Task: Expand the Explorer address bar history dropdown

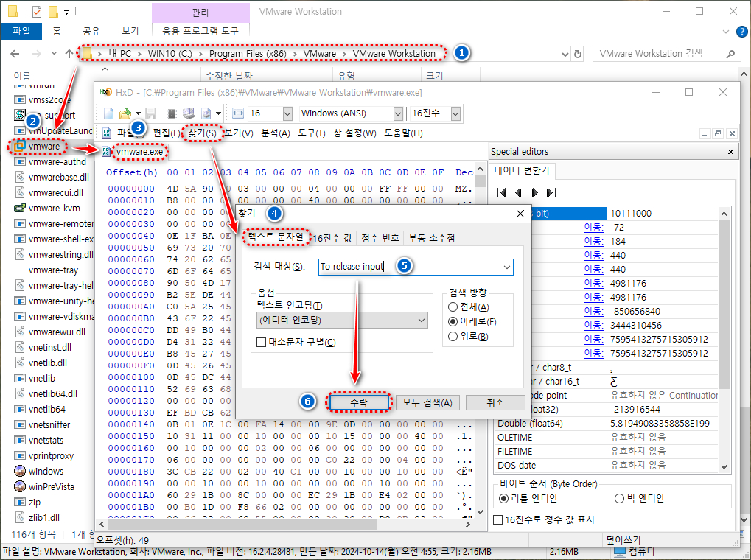Action: pos(565,54)
